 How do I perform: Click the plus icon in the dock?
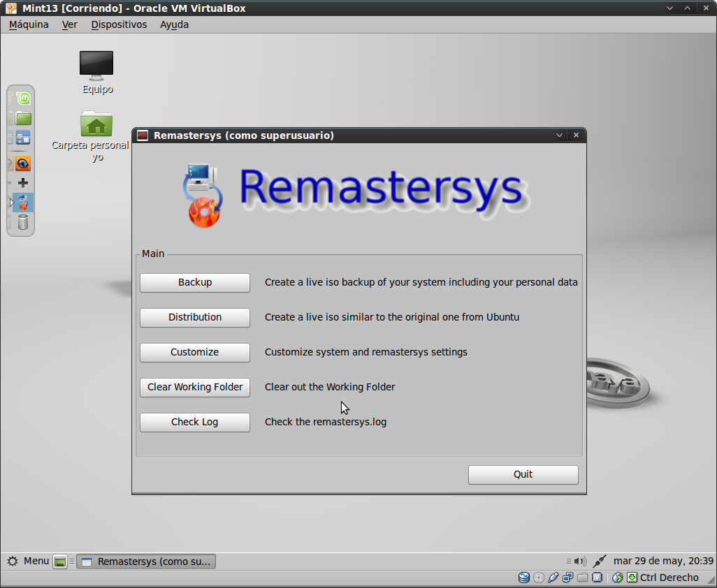coord(23,183)
